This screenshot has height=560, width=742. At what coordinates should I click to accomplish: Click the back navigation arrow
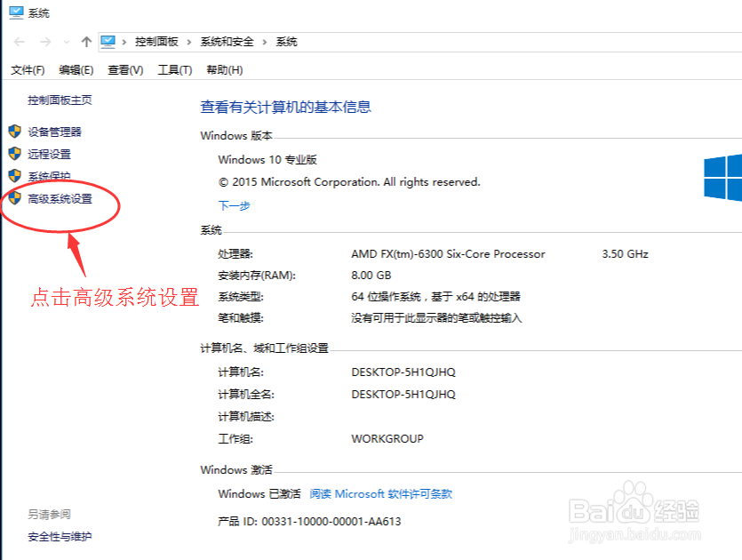click(20, 42)
